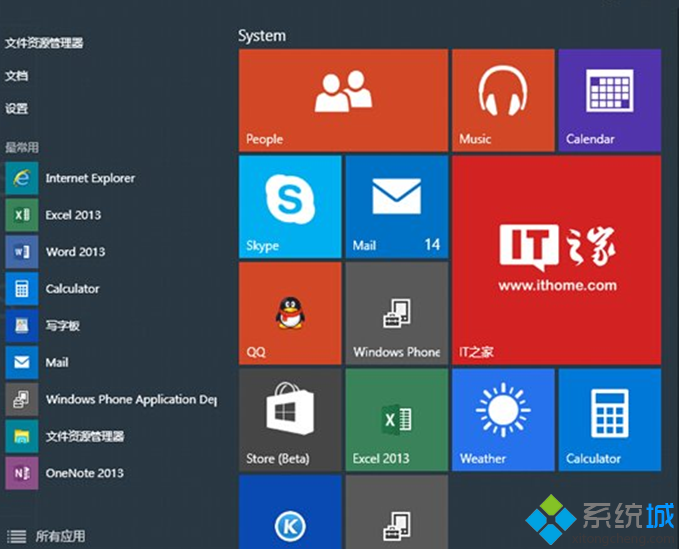Click the Windows Phone tile

coord(396,313)
